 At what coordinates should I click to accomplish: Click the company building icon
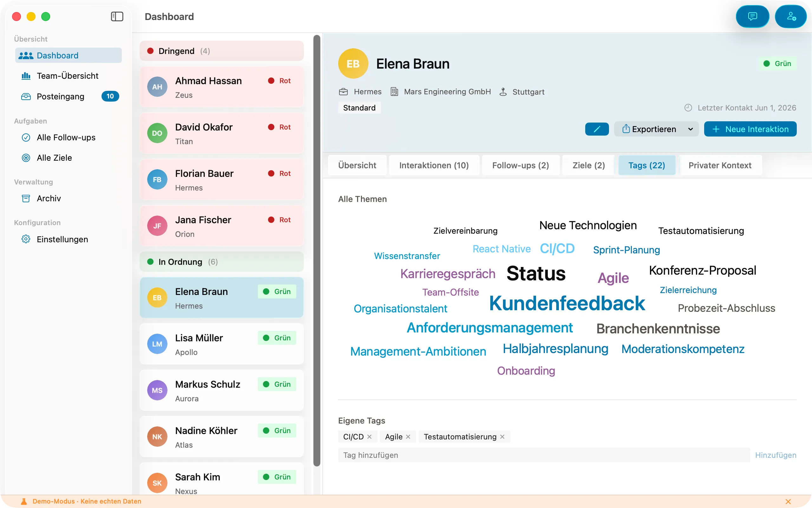(394, 92)
